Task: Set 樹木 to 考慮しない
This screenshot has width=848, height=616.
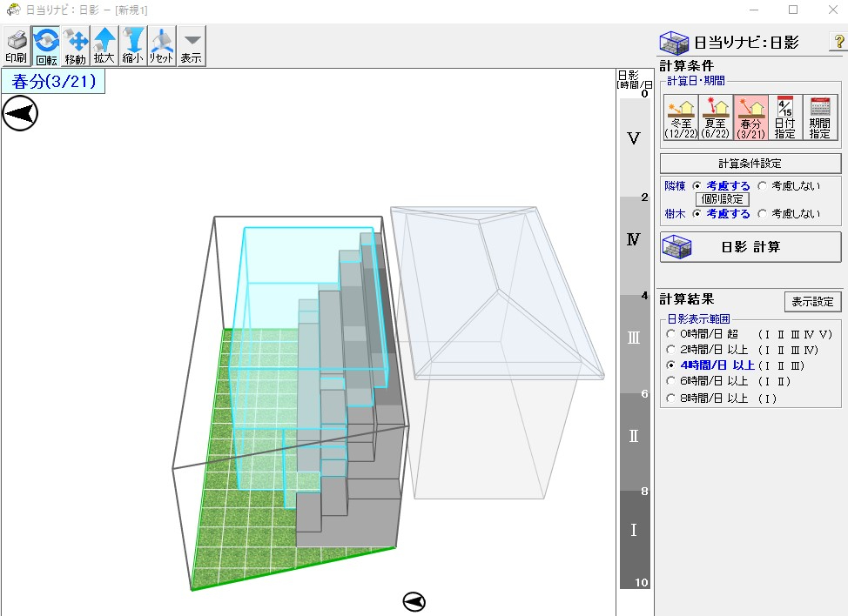Action: [x=789, y=214]
